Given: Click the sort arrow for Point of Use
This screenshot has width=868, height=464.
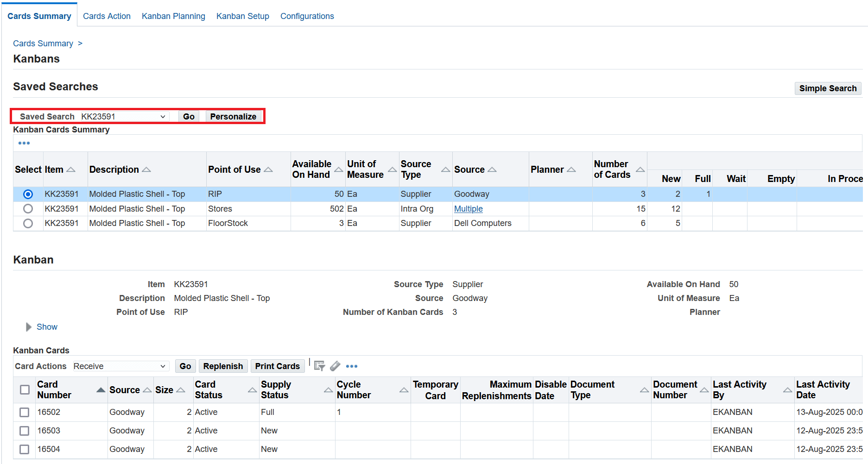Looking at the screenshot, I should tap(268, 170).
